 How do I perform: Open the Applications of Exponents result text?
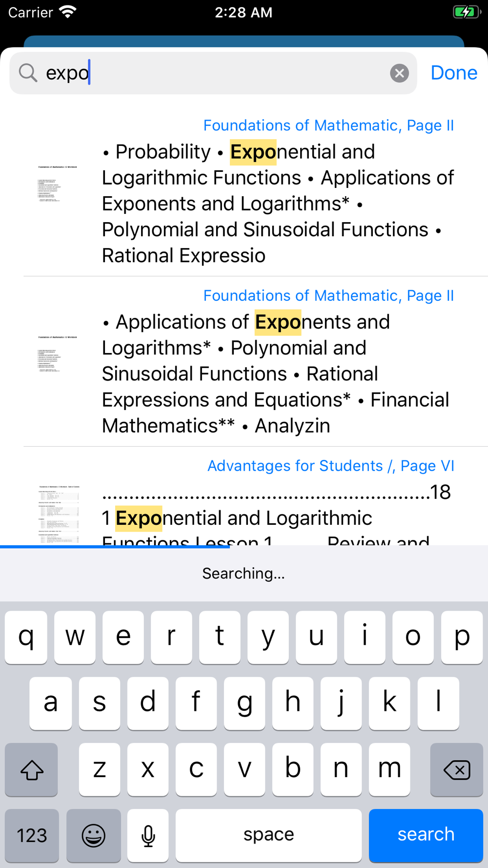pos(276,374)
